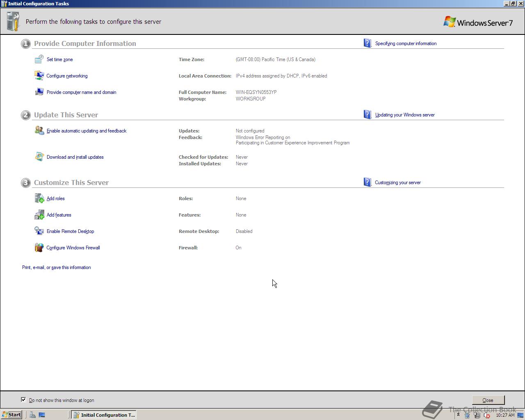Open Configure networking link
Image resolution: width=525 pixels, height=420 pixels.
pos(67,76)
